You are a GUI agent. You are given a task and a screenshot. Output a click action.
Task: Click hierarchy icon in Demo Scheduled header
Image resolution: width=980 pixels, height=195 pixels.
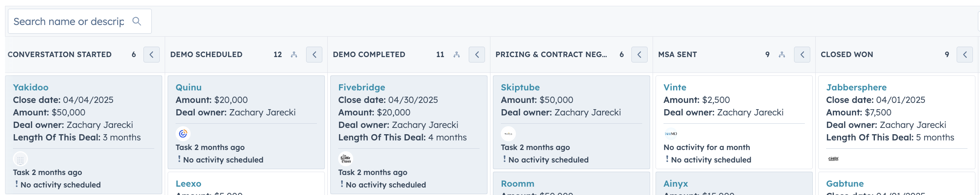coord(294,55)
